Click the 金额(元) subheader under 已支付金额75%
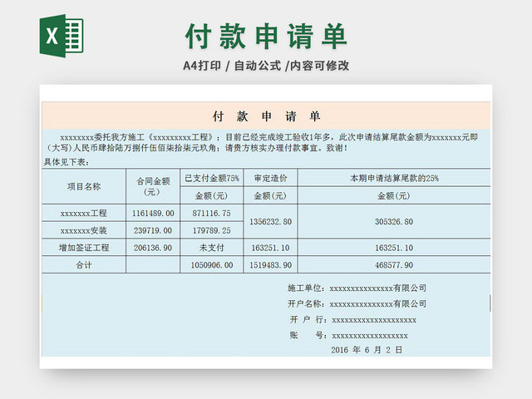This screenshot has width=532, height=399. pyautogui.click(x=212, y=195)
